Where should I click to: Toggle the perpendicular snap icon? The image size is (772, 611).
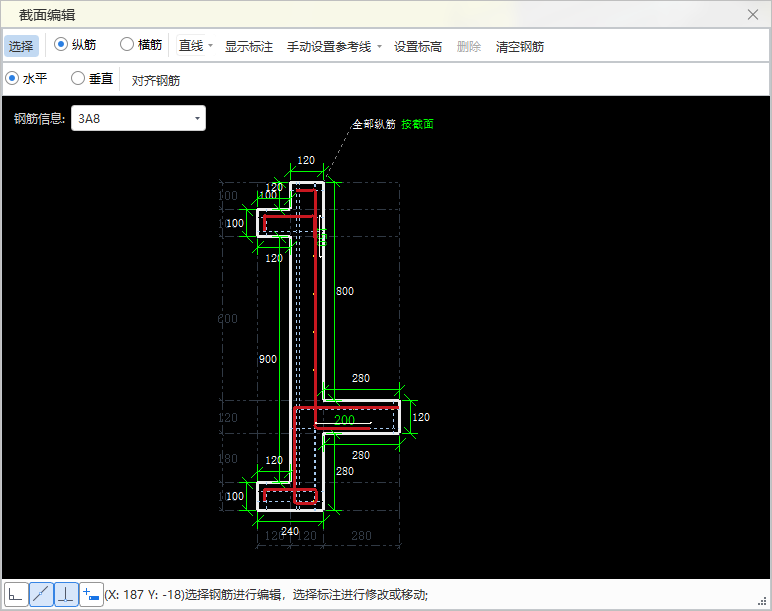tap(66, 594)
